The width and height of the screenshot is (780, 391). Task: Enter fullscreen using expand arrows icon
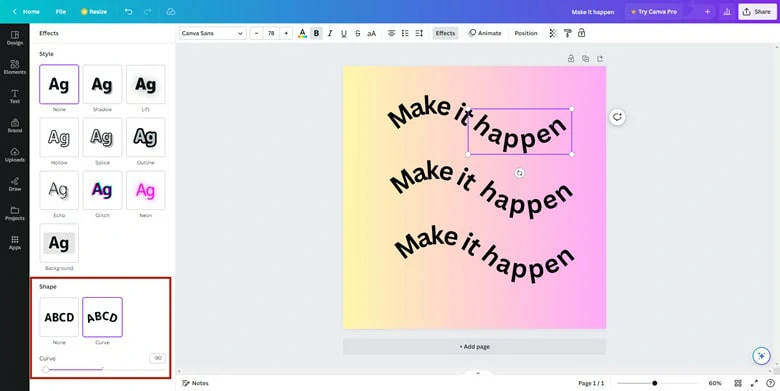pyautogui.click(x=755, y=383)
